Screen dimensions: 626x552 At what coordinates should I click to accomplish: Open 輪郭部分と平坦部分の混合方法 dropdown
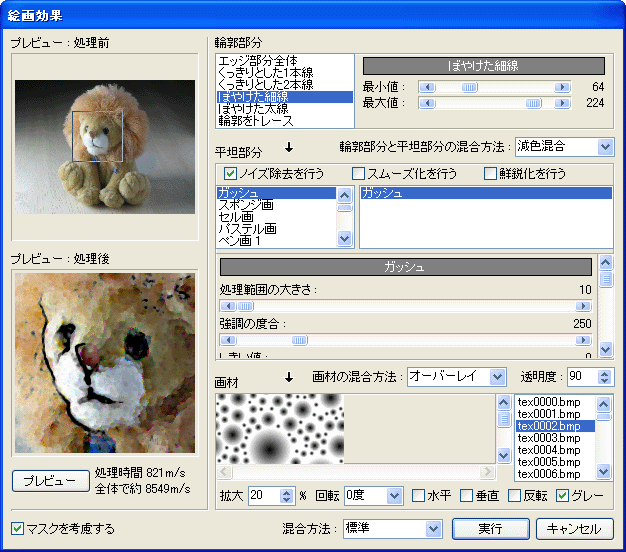pyautogui.click(x=605, y=147)
